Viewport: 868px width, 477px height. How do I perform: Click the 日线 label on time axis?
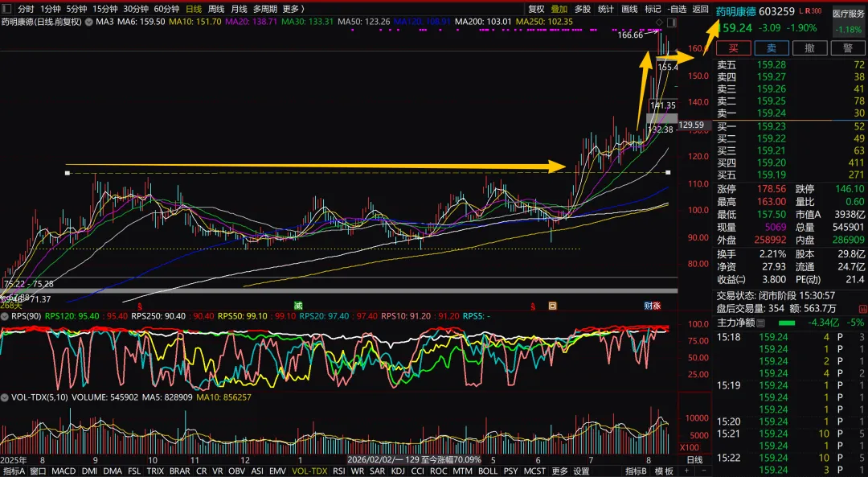694,460
